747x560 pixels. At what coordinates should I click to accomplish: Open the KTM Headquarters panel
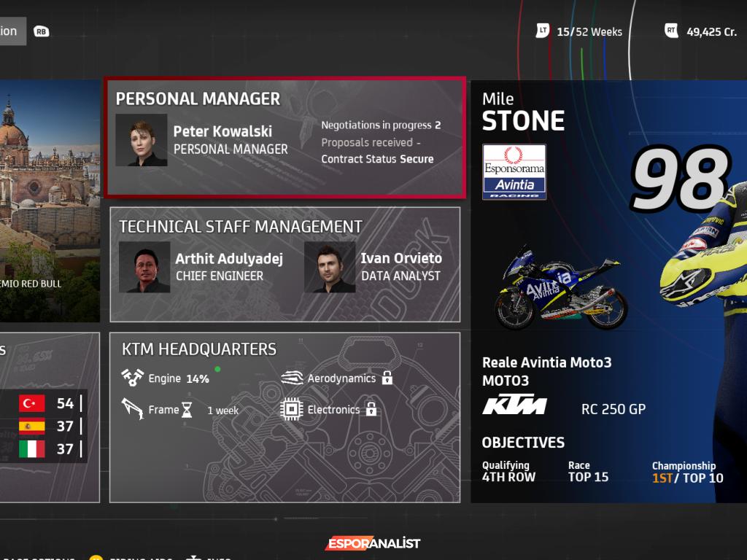(x=285, y=417)
